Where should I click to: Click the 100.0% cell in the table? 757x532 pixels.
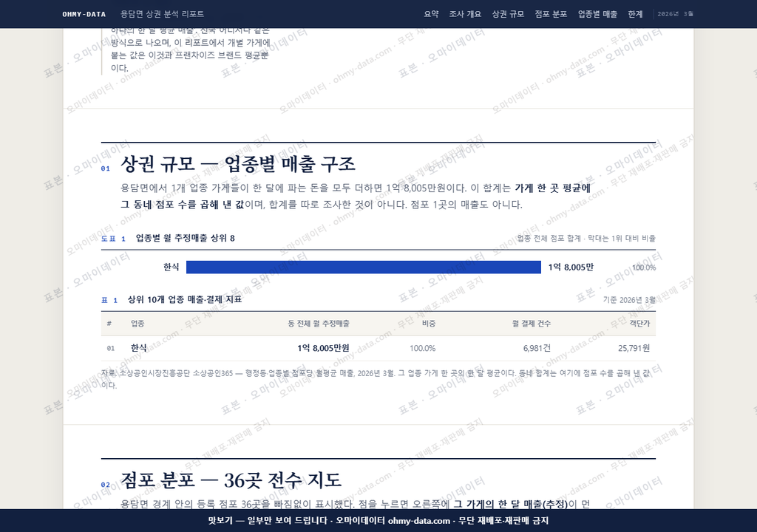(423, 348)
